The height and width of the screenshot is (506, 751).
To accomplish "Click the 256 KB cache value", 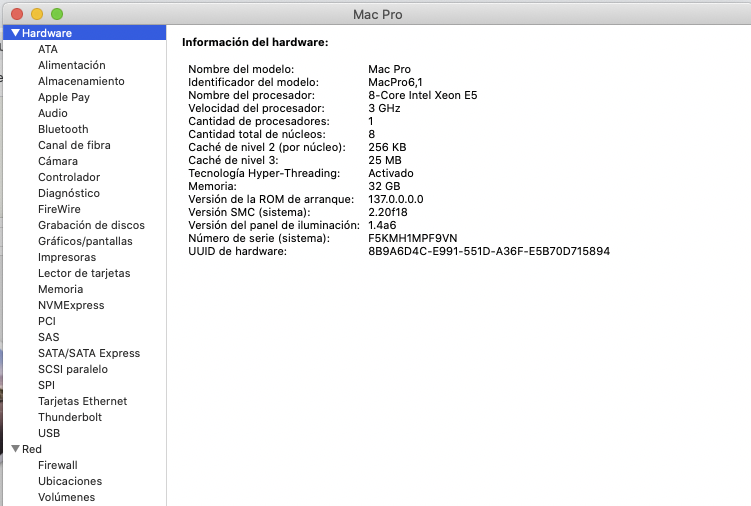I will pos(387,147).
